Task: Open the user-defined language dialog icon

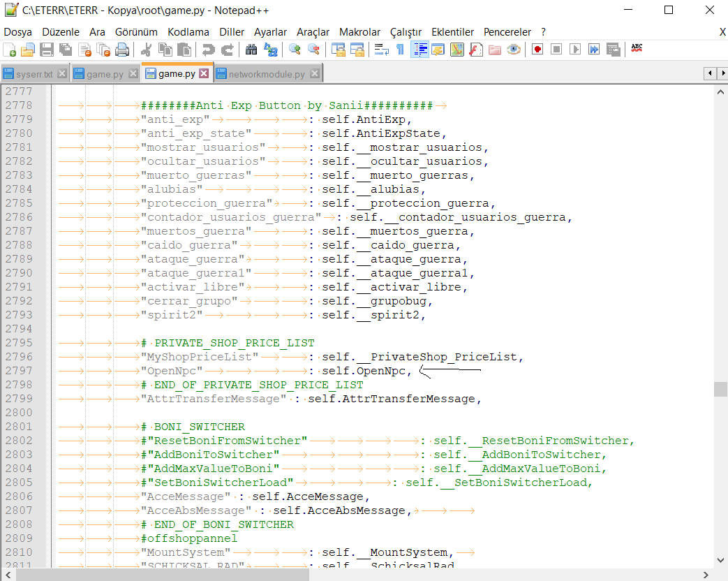Action: (x=438, y=50)
